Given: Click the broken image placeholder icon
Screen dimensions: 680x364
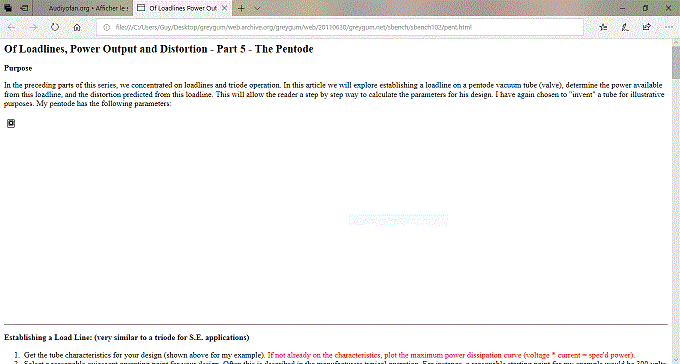Looking at the screenshot, I should [x=11, y=124].
